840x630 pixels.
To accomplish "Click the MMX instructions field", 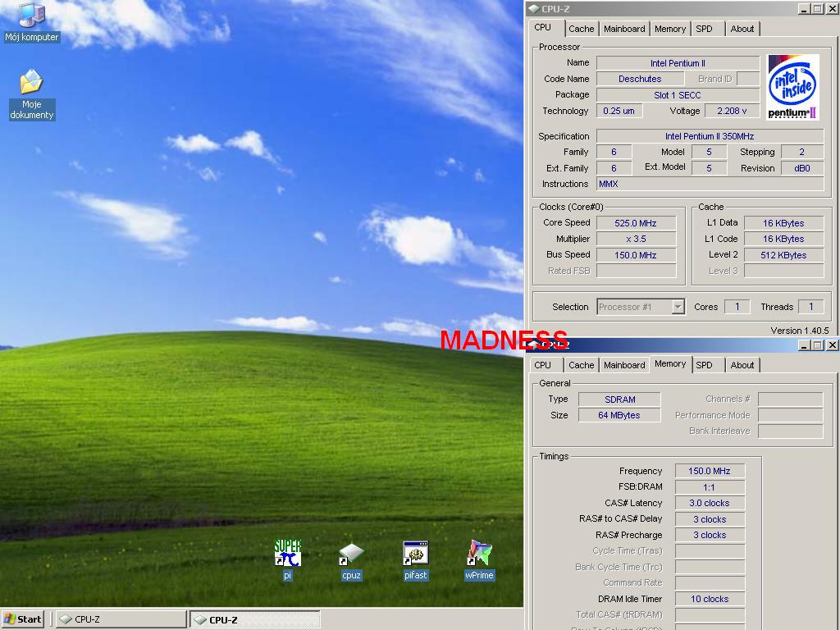I will [x=710, y=184].
